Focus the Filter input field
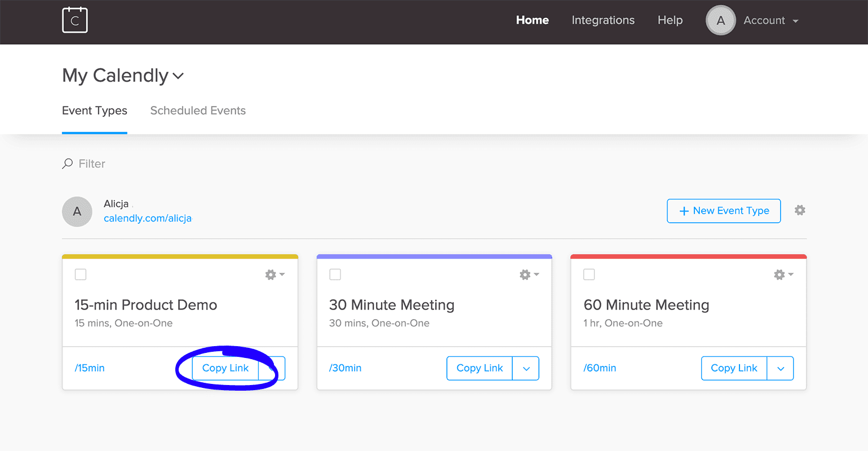The image size is (868, 451). (x=92, y=163)
